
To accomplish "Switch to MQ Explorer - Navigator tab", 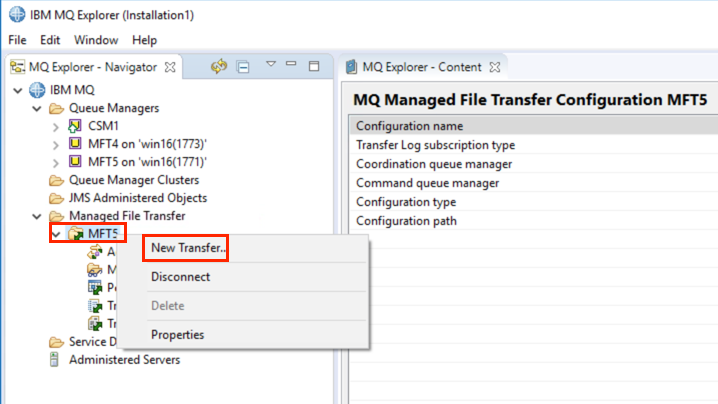I will click(93, 67).
